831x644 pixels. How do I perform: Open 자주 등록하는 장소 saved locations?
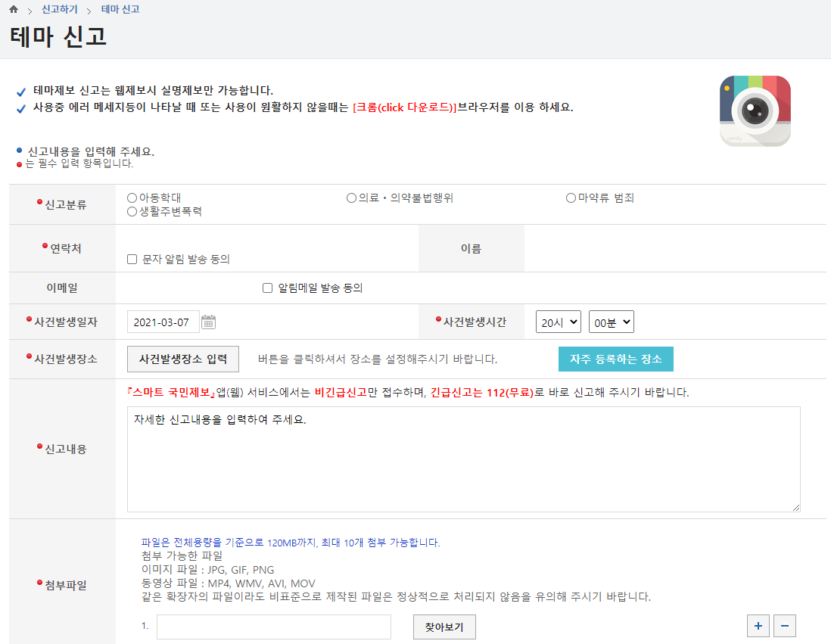[x=615, y=359]
